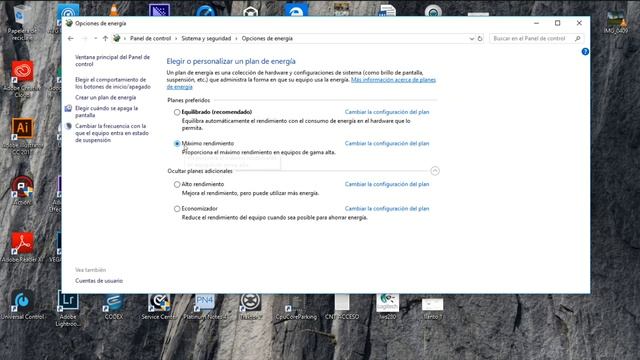640x360 pixels.
Task: Click the Opciones de energía breadcrumb
Action: (267, 38)
